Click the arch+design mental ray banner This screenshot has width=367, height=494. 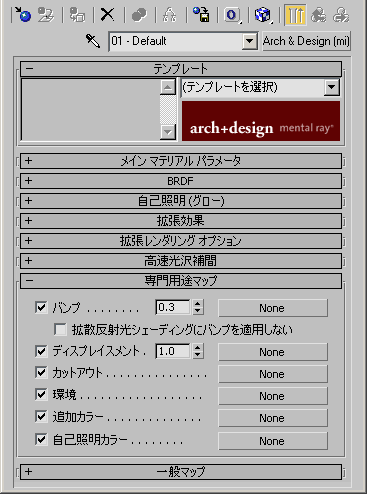point(261,121)
